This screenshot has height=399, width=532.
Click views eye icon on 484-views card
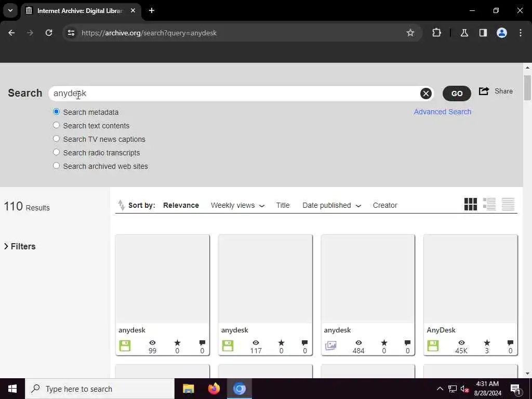point(358,343)
